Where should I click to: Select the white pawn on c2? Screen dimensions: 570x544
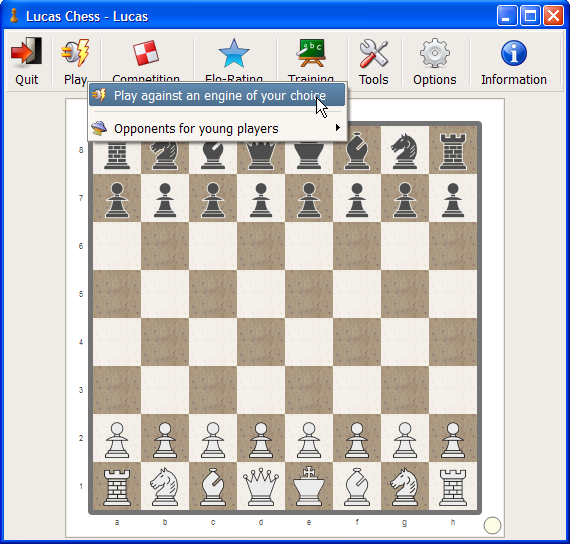[x=213, y=440]
